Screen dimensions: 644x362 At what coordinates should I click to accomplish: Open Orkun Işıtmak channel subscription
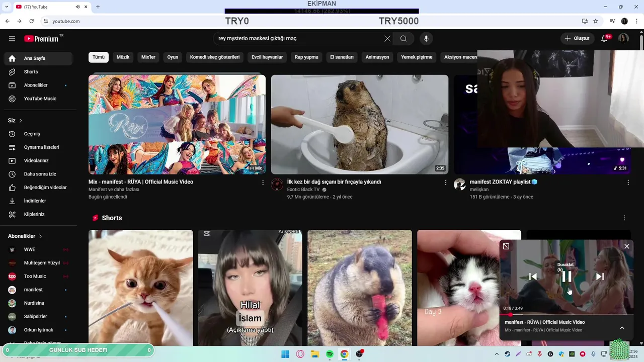pyautogui.click(x=38, y=330)
